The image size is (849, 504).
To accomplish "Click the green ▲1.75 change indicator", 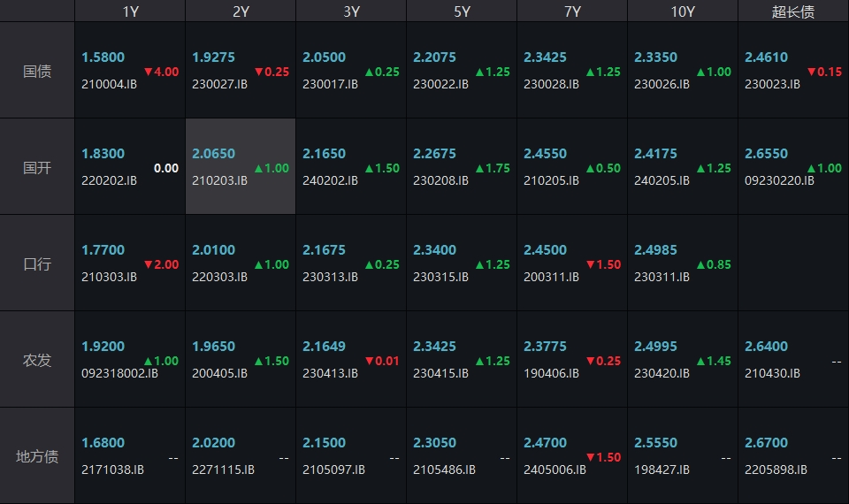I will point(493,168).
